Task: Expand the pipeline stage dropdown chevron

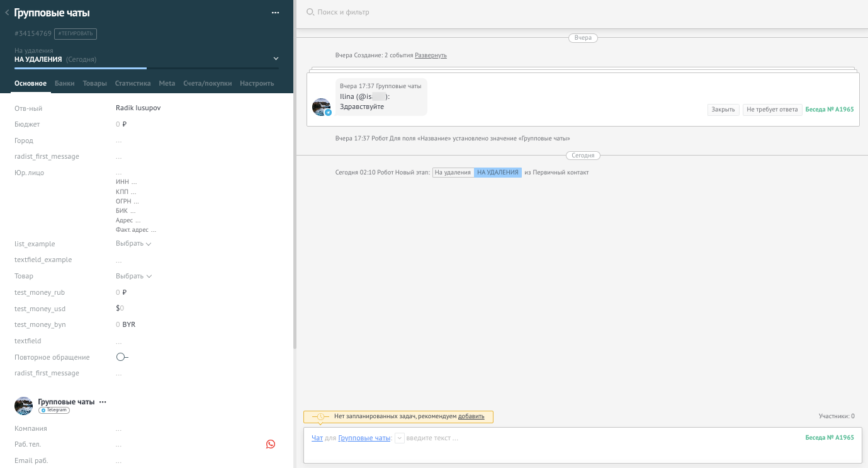Action: point(276,59)
